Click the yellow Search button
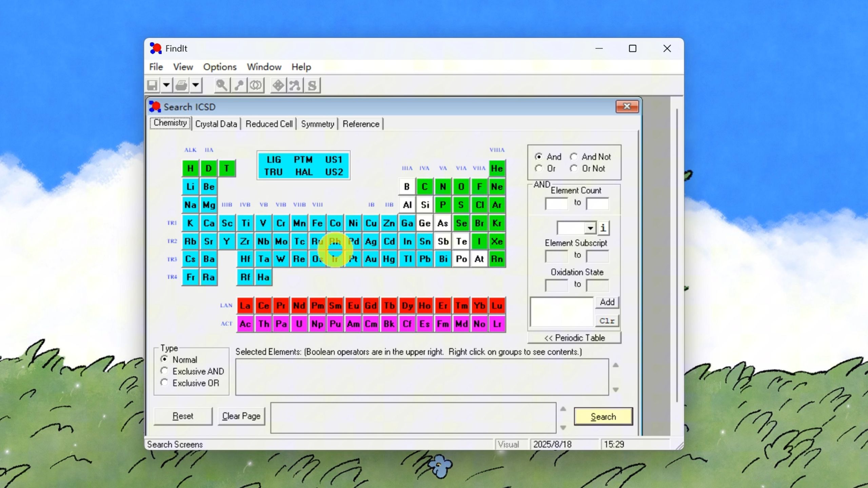 pos(603,416)
